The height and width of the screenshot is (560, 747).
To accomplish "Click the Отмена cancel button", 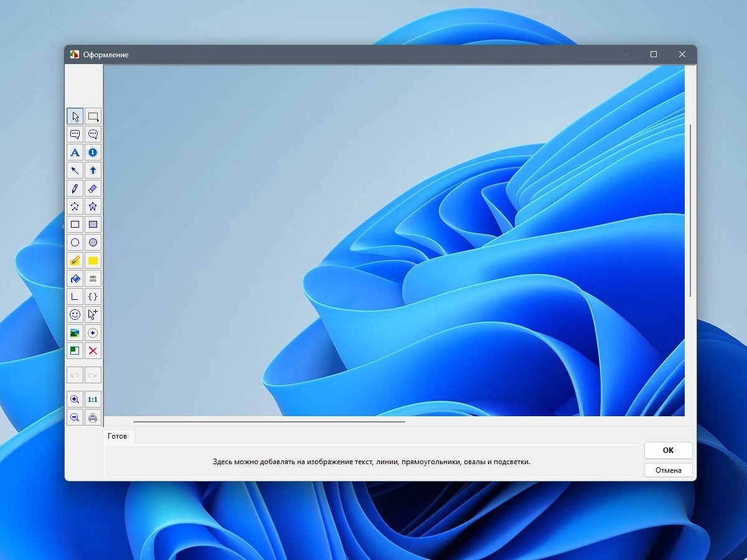I will pos(668,470).
